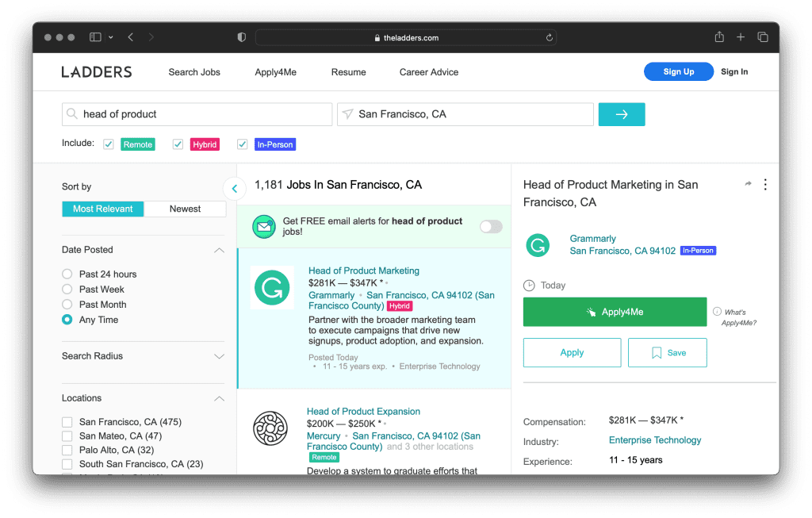Image resolution: width=812 pixels, height=518 pixels.
Task: Uncheck the Hybrid include checkbox
Action: [178, 144]
